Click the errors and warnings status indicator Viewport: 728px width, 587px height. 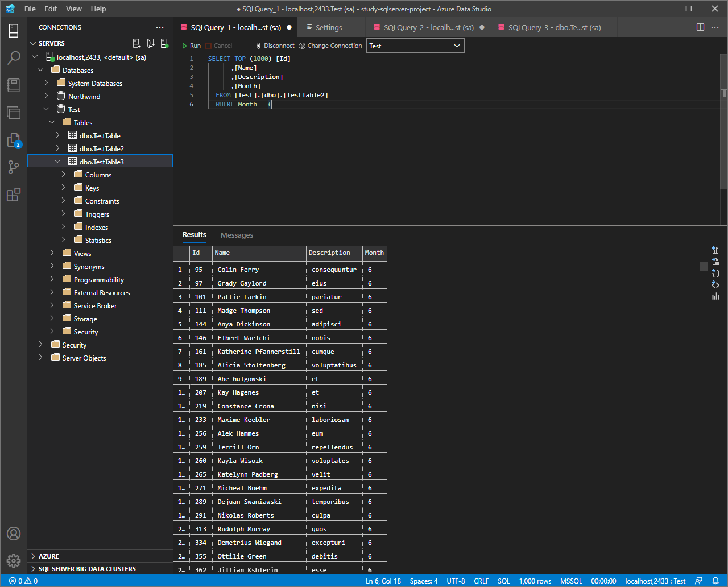[x=23, y=581]
